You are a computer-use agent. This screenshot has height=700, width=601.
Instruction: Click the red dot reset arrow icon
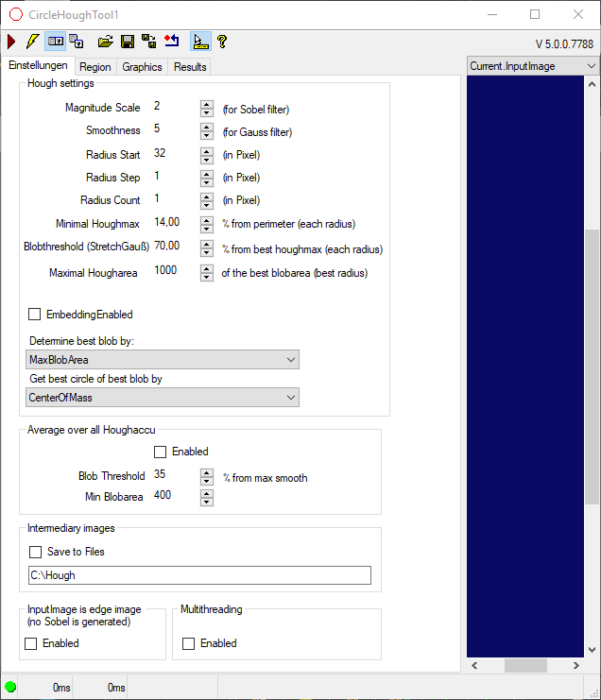tap(171, 42)
